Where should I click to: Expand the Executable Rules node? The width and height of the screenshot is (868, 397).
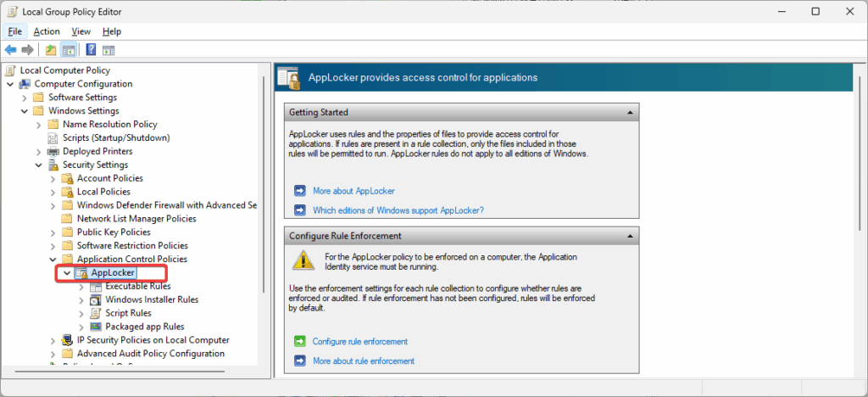click(81, 286)
